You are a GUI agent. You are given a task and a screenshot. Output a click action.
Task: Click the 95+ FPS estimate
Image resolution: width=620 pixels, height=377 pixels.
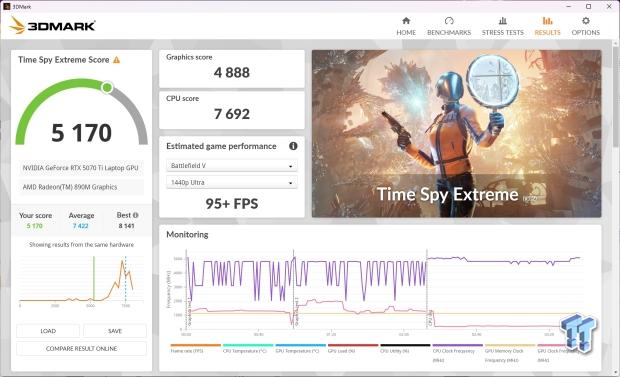[x=232, y=204]
